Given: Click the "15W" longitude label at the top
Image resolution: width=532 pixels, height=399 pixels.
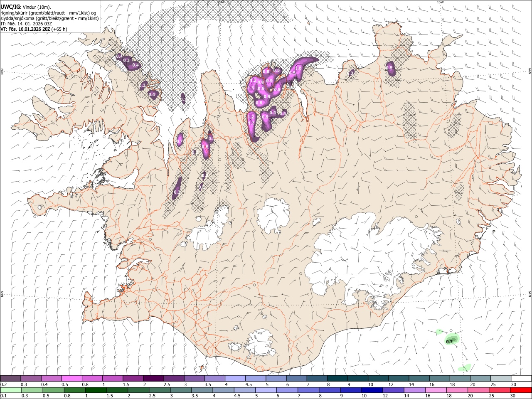Looking at the screenshot, I should (x=440, y=2).
